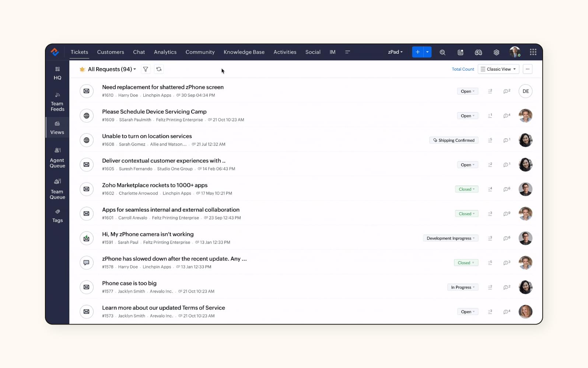
Task: Click assignee photo on ticket #1609
Action: [x=525, y=116]
